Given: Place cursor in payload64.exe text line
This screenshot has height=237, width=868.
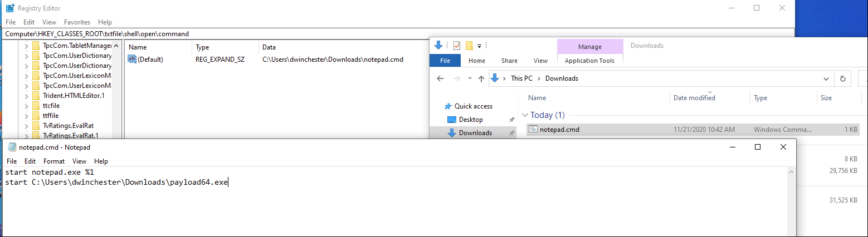Looking at the screenshot, I should tap(116, 182).
